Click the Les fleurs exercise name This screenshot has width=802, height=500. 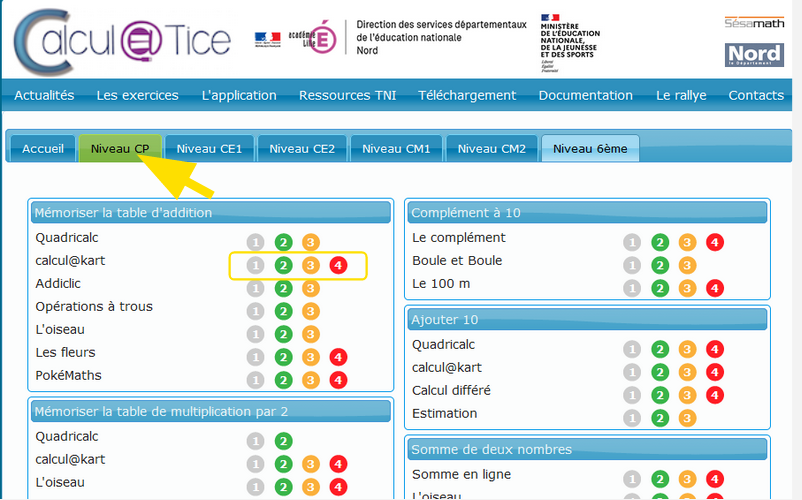65,352
